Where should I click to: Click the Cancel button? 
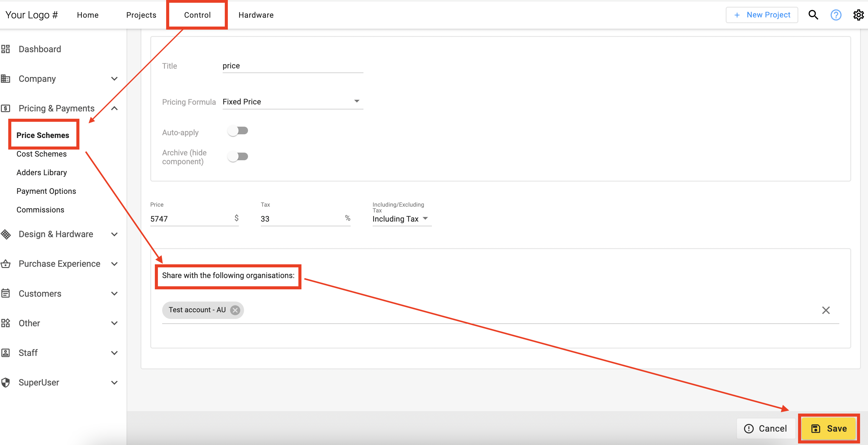[766, 429]
